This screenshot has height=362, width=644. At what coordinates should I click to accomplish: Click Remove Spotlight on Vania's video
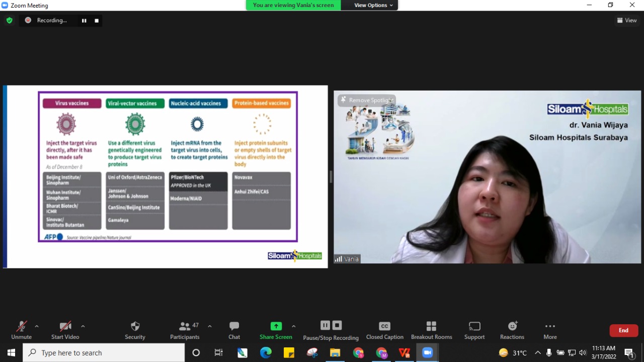367,100
